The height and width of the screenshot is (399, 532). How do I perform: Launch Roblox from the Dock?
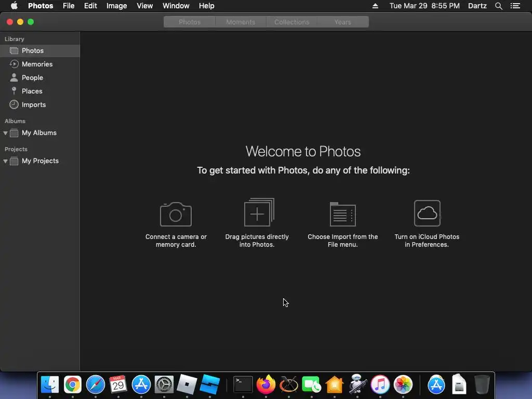(x=187, y=384)
